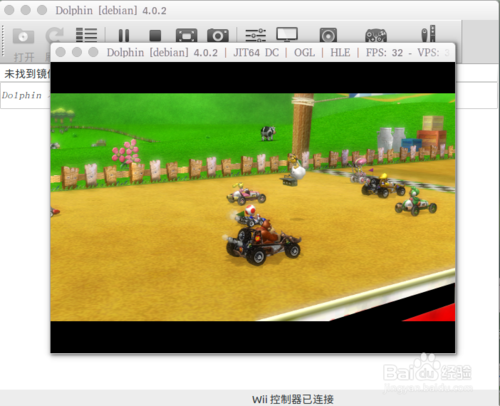Minimize the main Dolphin window
The height and width of the screenshot is (406, 500).
pos(26,10)
